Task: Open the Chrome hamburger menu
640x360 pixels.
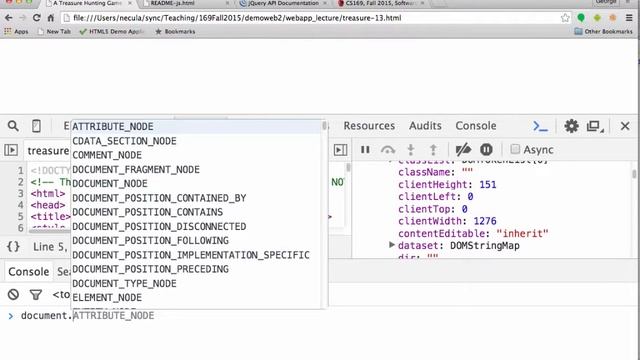Action: (x=629, y=18)
